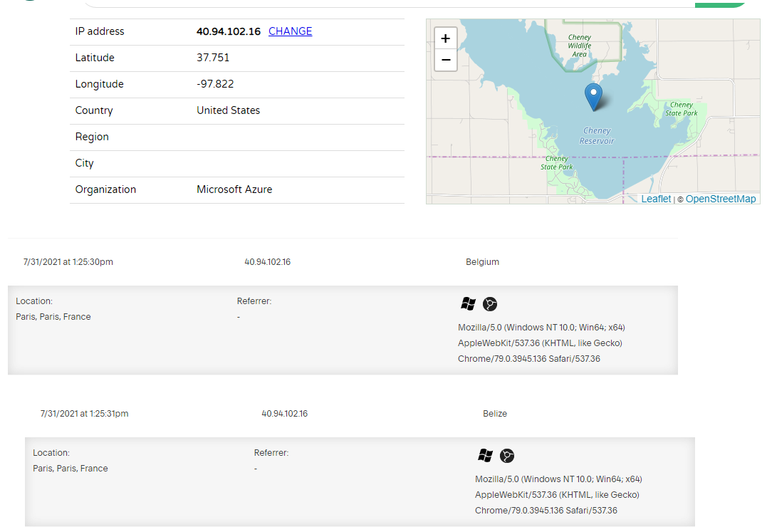
Task: Click the City row label
Action: (x=84, y=163)
